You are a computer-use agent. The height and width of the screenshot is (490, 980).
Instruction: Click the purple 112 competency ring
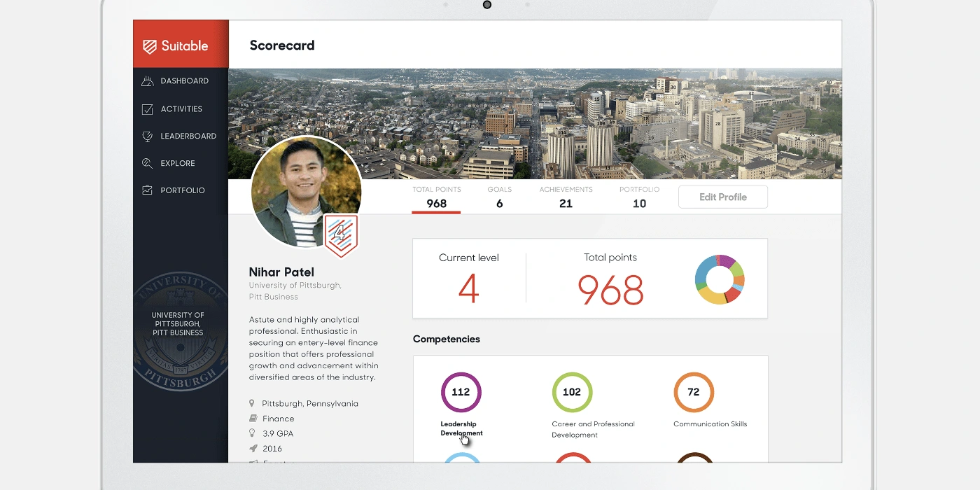tap(461, 392)
